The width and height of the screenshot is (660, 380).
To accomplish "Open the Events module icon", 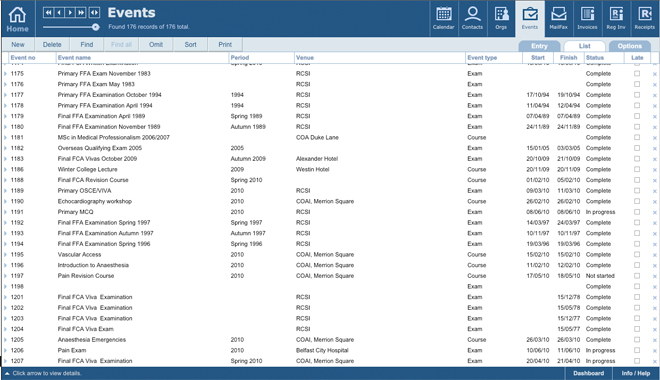I will coord(530,19).
